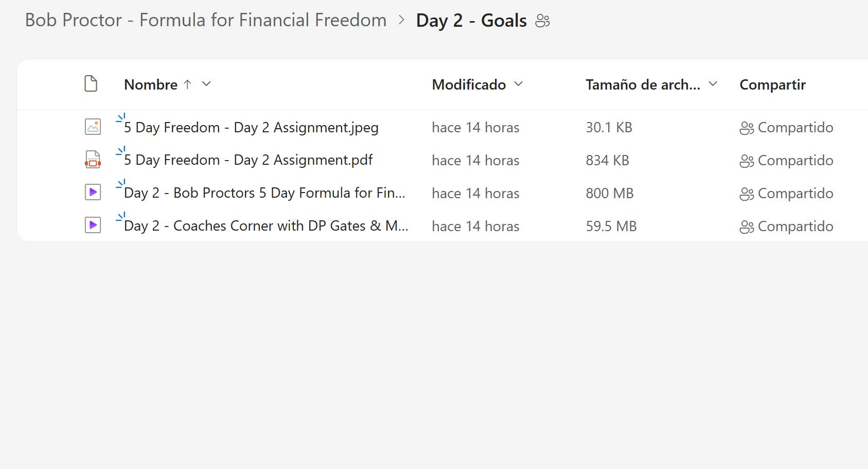
Task: Click the Coaches Corner video file icon
Action: pos(93,225)
